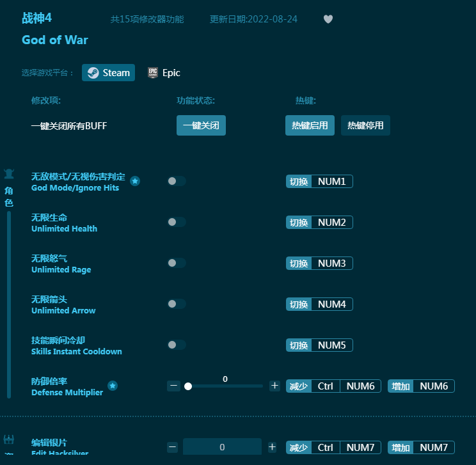
Task: Click minus button of Defense Multiplier
Action: point(173,386)
